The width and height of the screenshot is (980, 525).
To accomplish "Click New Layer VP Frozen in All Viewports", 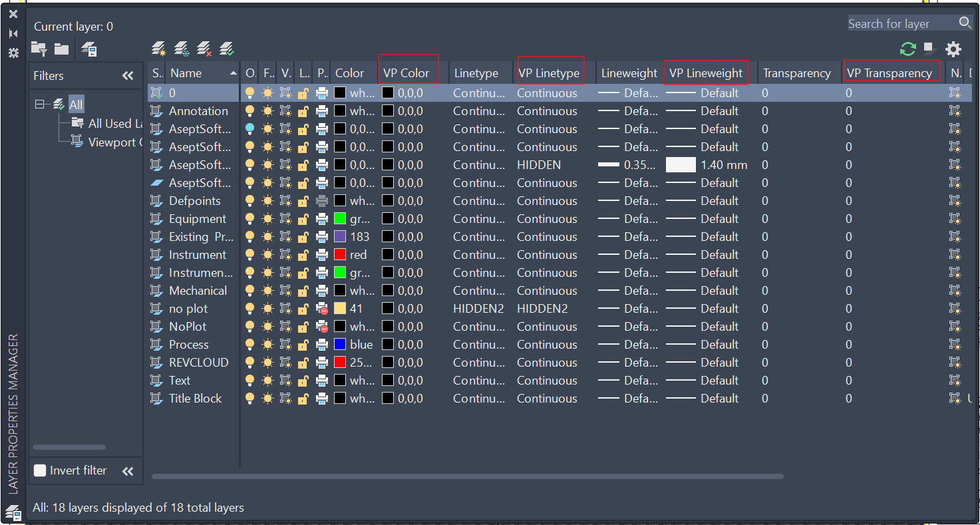I will [182, 49].
